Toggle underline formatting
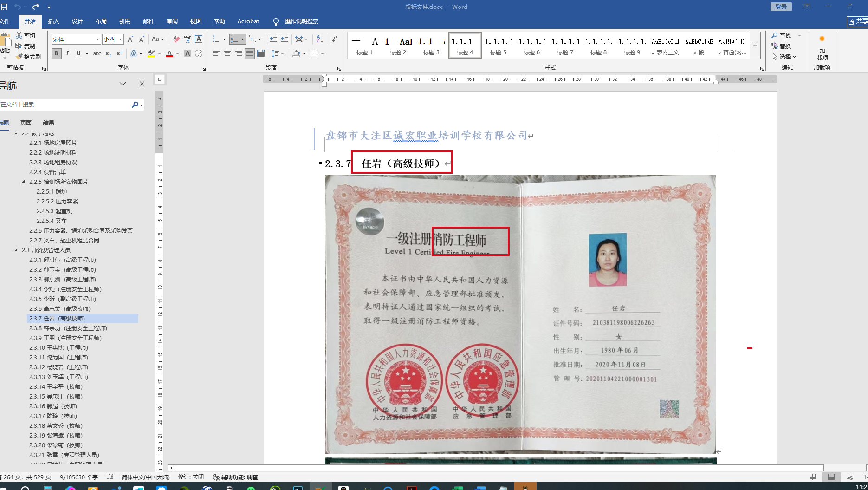Viewport: 868px width, 490px height. coord(78,53)
